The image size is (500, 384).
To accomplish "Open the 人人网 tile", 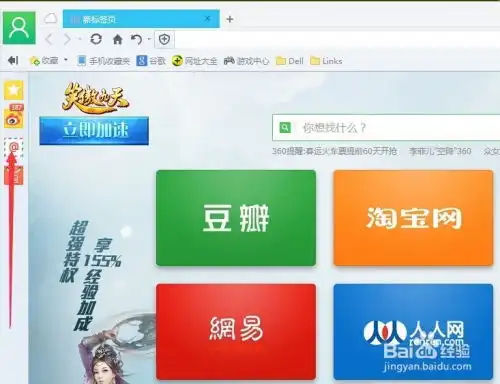I will [x=413, y=331].
